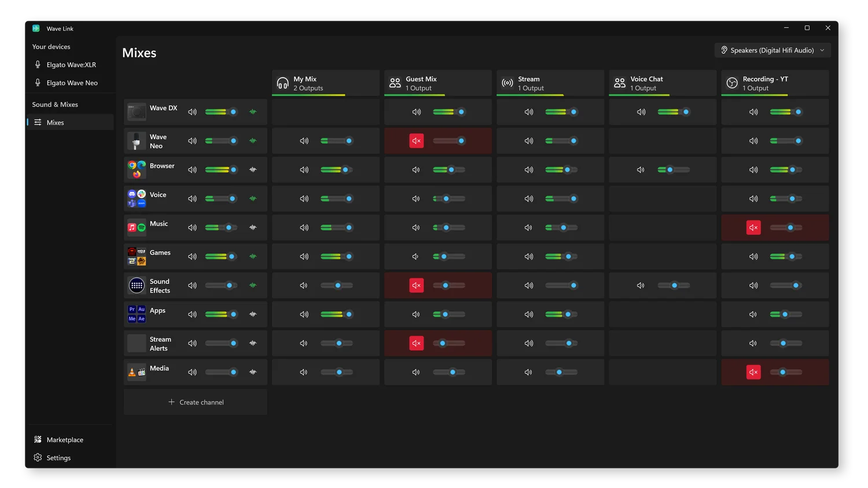Click the My Mix headphones icon
Viewport: 868px width, 488px height.
282,83
